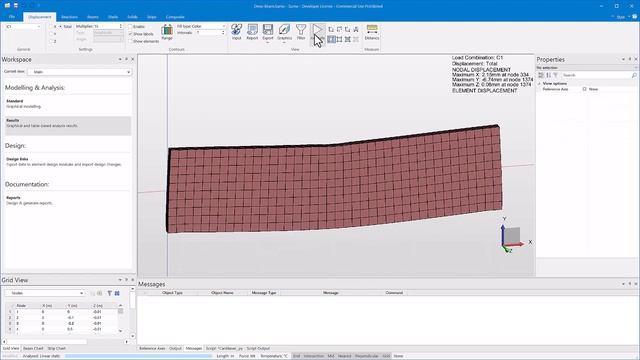Toggle the Reference Axis checkbox in Properties
The width and height of the screenshot is (640, 360).
(x=584, y=89)
